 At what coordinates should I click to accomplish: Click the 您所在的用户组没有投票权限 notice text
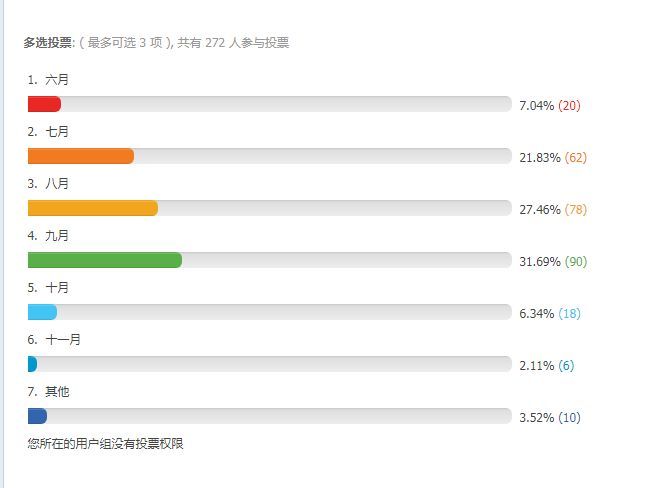(x=106, y=443)
